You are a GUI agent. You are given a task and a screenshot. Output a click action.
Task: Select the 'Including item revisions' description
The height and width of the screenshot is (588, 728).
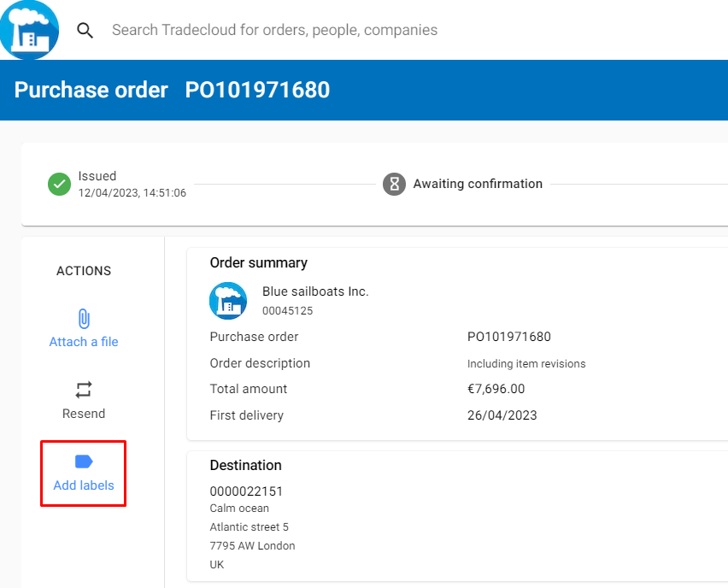(526, 364)
